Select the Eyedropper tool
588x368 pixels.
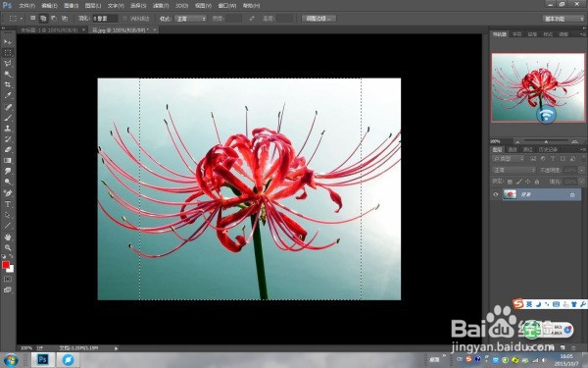pyautogui.click(x=8, y=95)
